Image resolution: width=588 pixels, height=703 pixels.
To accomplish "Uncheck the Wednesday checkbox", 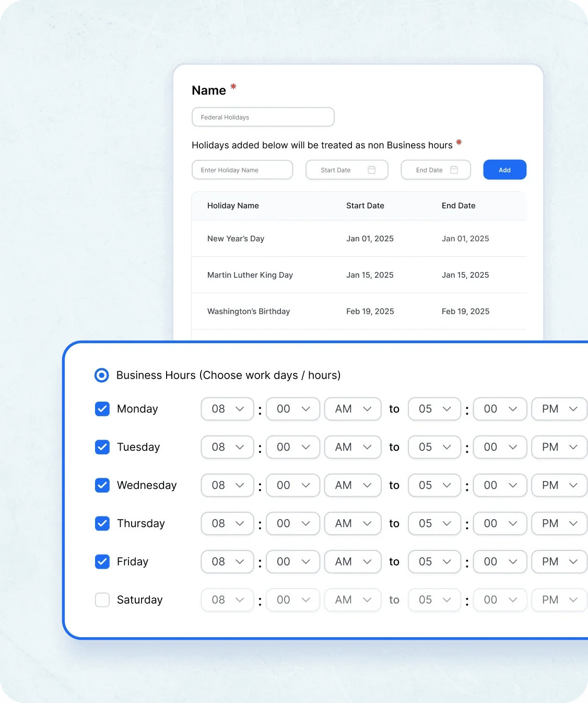I will pyautogui.click(x=102, y=485).
